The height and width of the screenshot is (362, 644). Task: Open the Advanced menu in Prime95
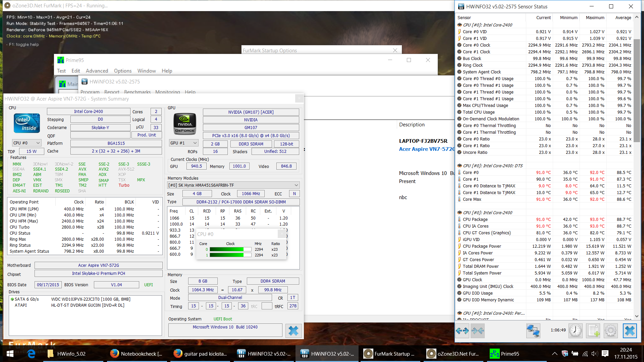click(97, 71)
